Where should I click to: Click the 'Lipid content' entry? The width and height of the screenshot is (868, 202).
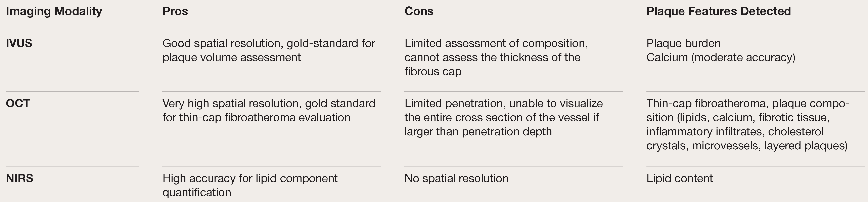(679, 178)
